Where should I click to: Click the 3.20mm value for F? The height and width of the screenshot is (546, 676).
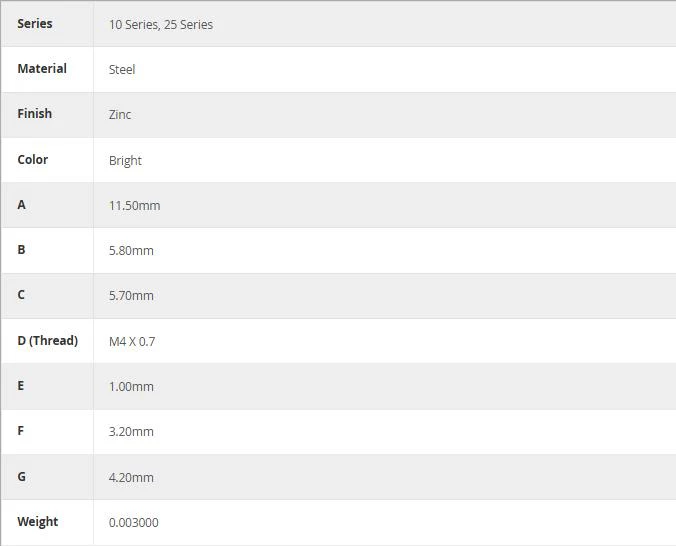(131, 432)
